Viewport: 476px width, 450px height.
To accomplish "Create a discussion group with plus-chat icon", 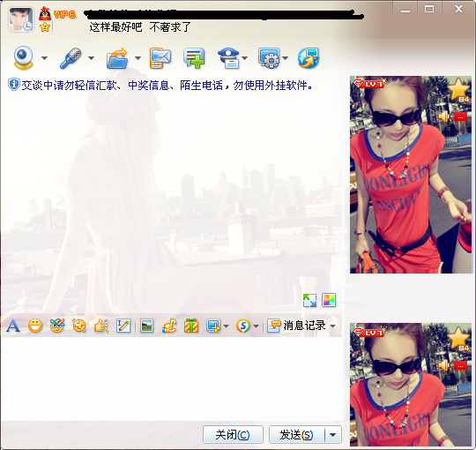I will tap(194, 58).
